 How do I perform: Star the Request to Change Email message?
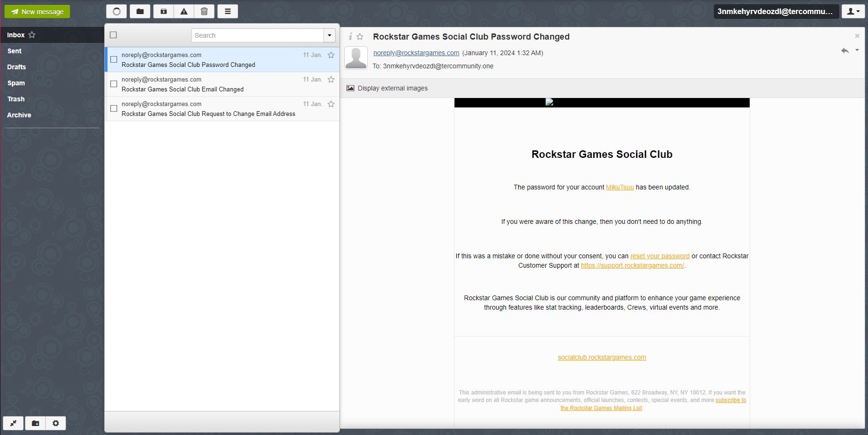[x=331, y=104]
